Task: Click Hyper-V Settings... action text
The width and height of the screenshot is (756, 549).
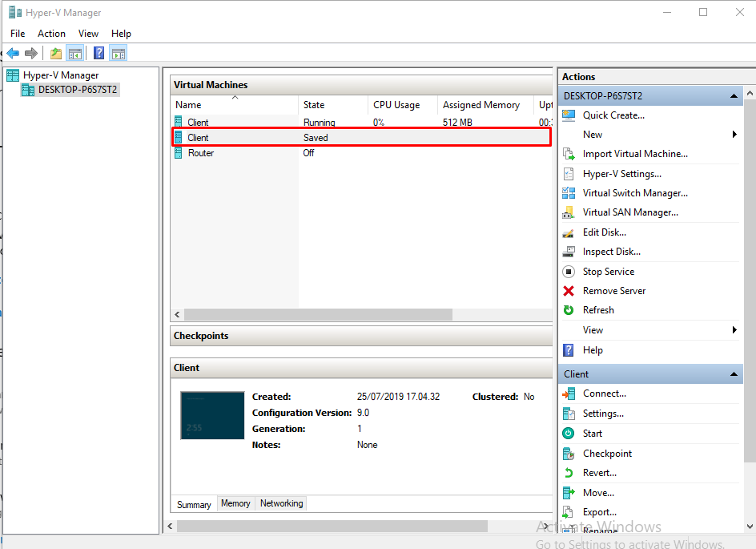Action: pos(622,174)
